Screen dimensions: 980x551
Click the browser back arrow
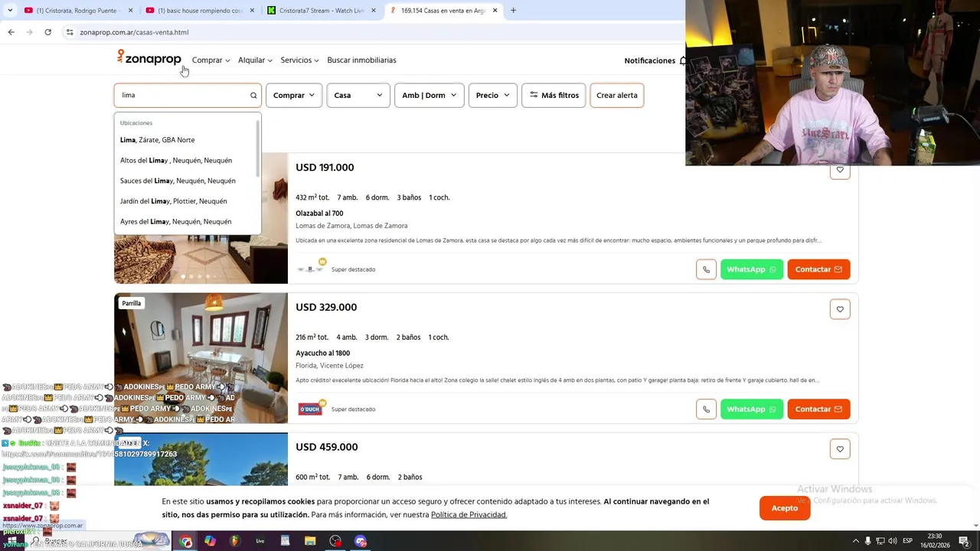coord(11,32)
